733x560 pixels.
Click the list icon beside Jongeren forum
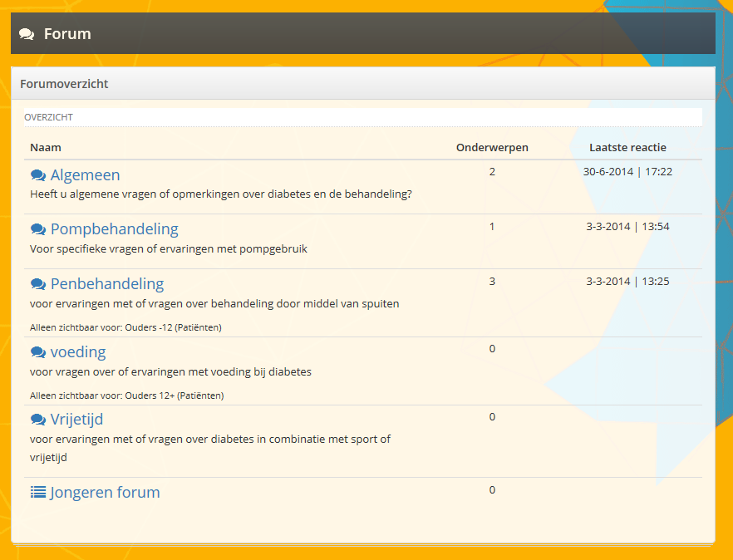click(38, 493)
